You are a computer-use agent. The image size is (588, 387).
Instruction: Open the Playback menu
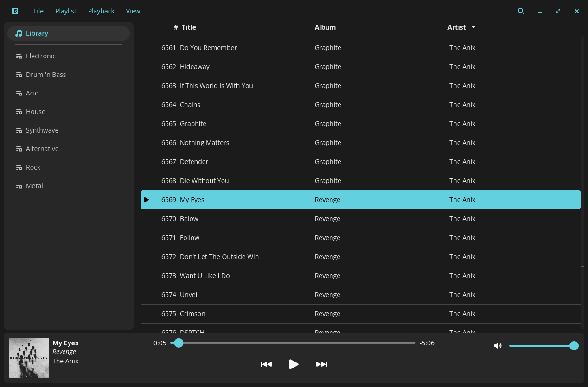pyautogui.click(x=101, y=11)
